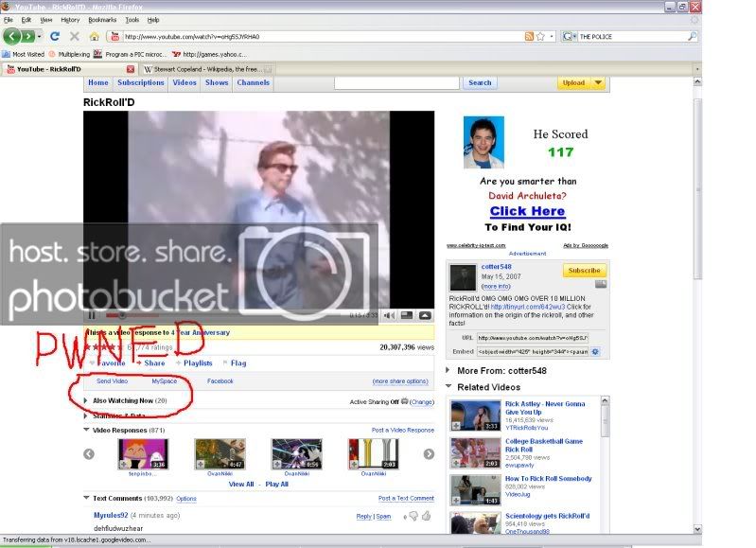Click the Playlists link
Viewport: 756px width, 548px height.
[198, 362]
